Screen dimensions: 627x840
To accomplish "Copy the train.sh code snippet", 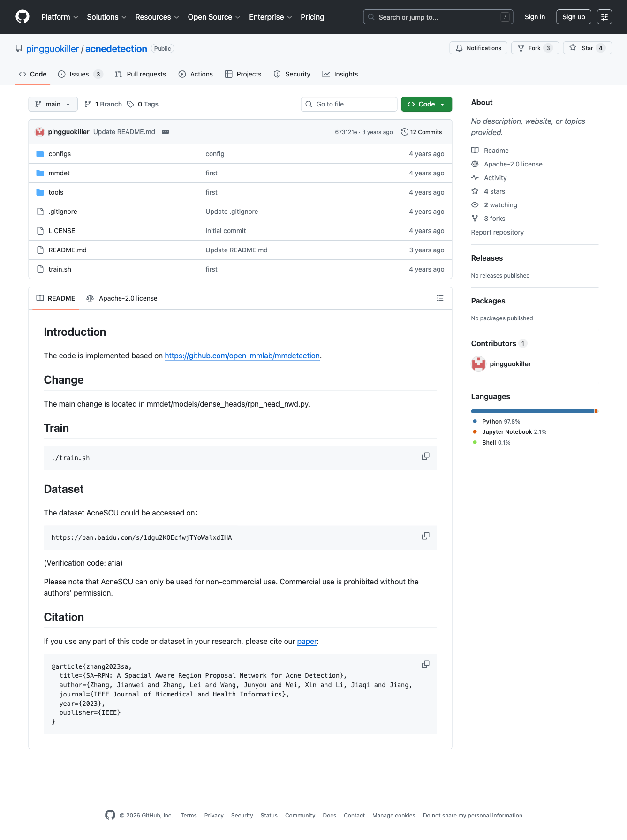I will click(425, 456).
